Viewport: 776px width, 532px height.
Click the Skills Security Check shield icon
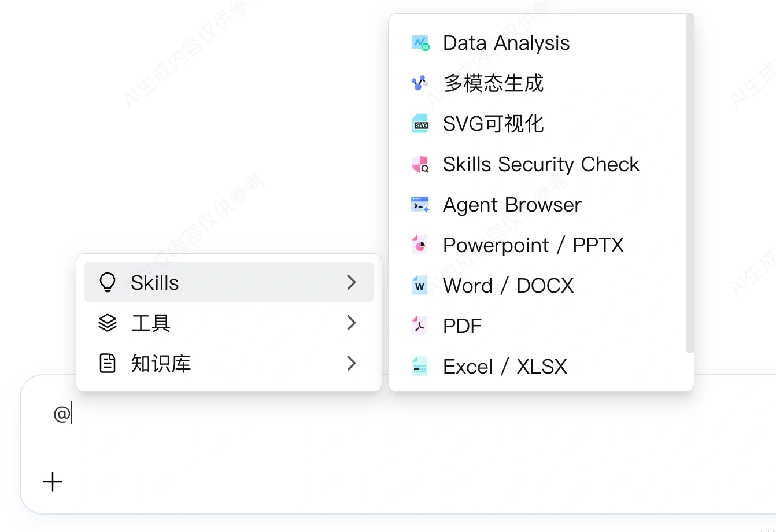pos(420,164)
